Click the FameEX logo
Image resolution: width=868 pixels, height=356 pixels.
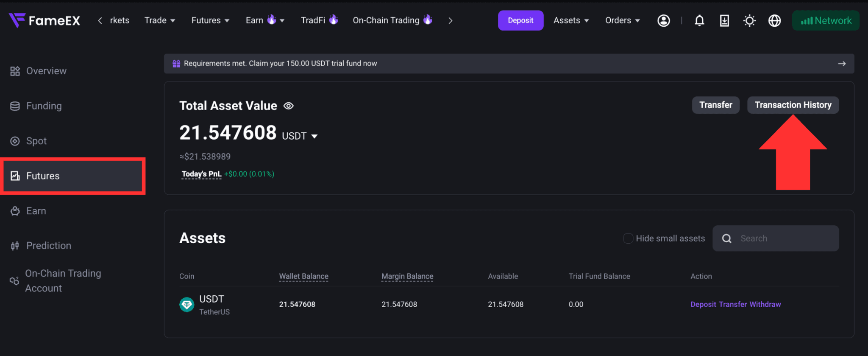(44, 20)
